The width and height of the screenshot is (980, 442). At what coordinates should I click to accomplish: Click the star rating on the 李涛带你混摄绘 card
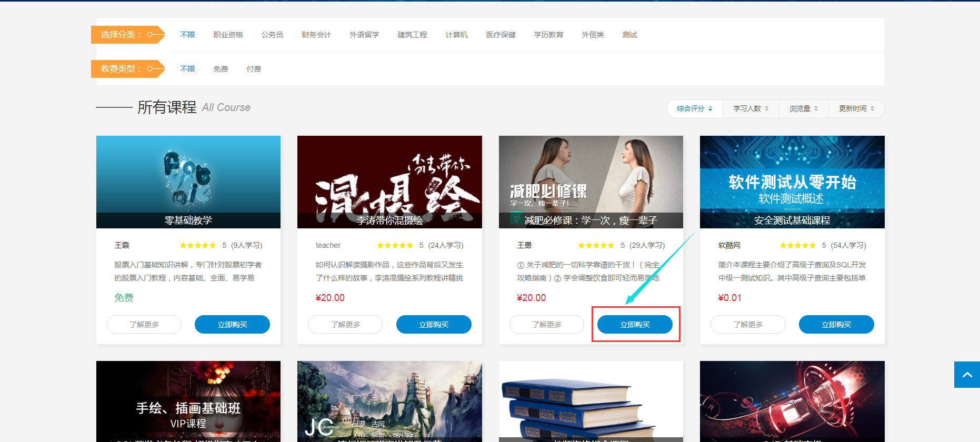395,245
